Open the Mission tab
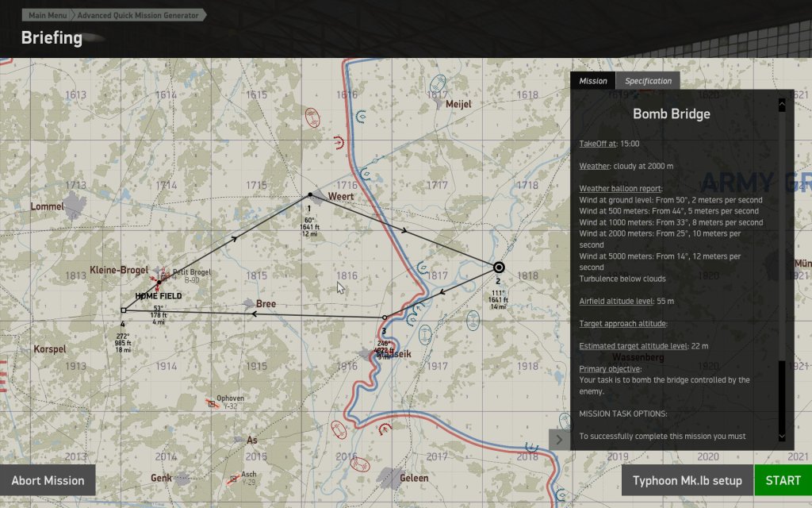Viewport: 812px width, 508px height. tap(592, 81)
